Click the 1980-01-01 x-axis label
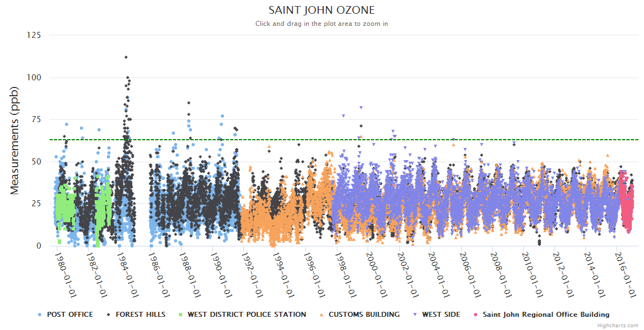 click(x=66, y=267)
